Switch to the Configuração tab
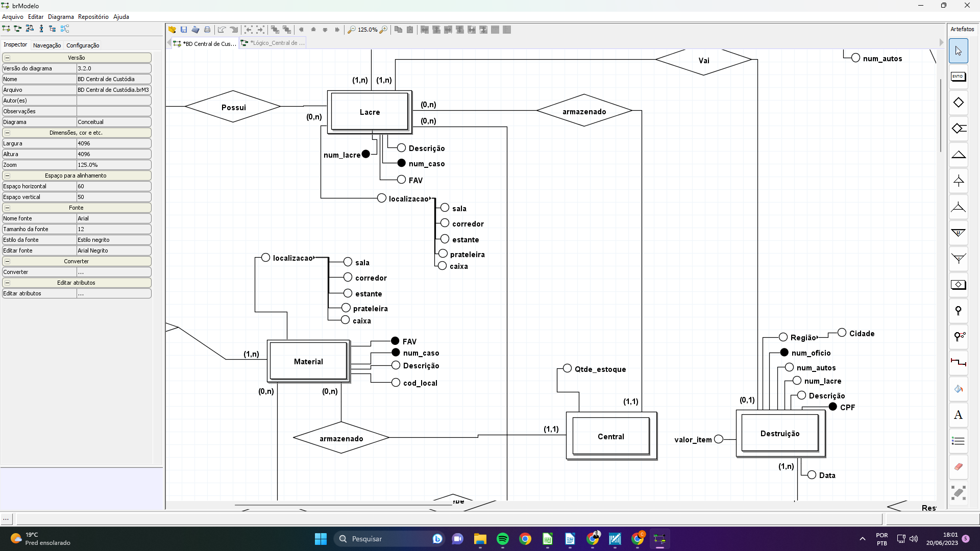 tap(83, 45)
